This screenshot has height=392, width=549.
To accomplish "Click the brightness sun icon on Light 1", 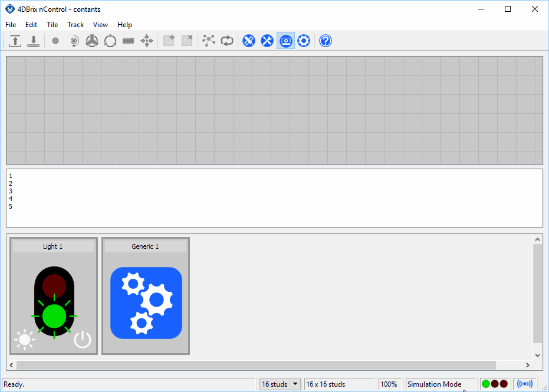I will click(25, 340).
